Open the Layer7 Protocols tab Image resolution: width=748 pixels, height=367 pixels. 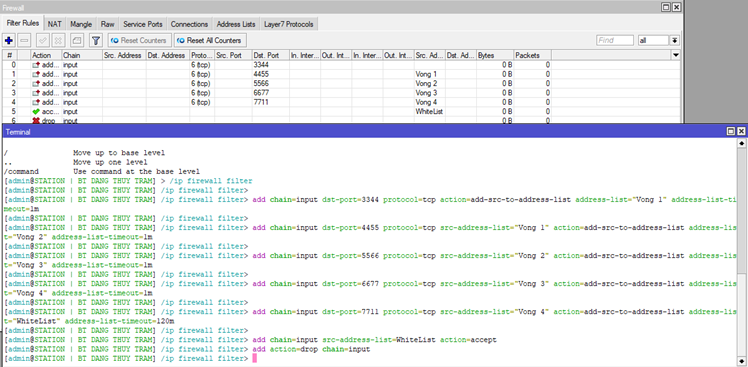[289, 24]
